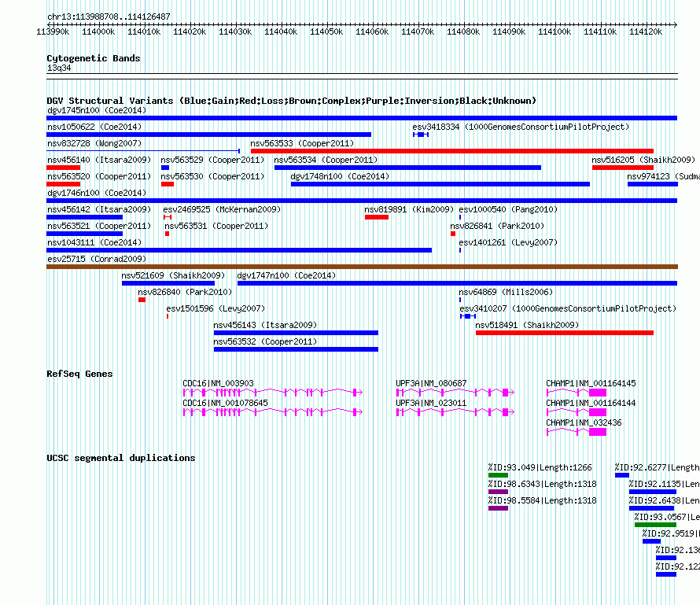Open the %ID:92.9519 segmental duplication
The image size is (700, 605).
tap(652, 541)
